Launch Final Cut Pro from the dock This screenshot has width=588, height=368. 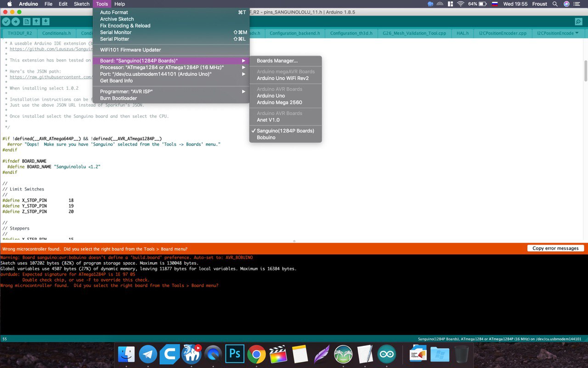coord(278,354)
